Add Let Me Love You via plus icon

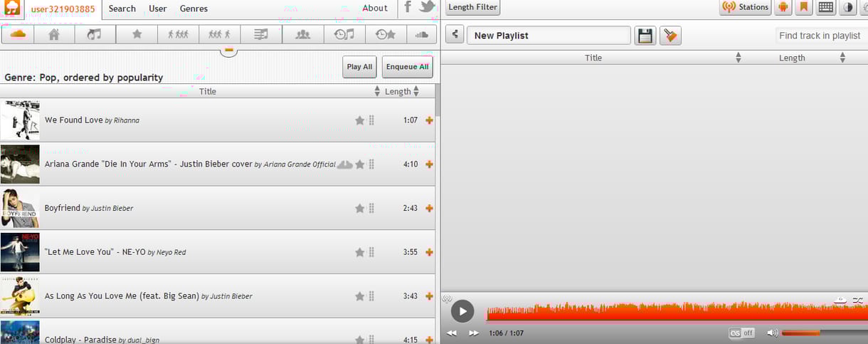click(429, 252)
